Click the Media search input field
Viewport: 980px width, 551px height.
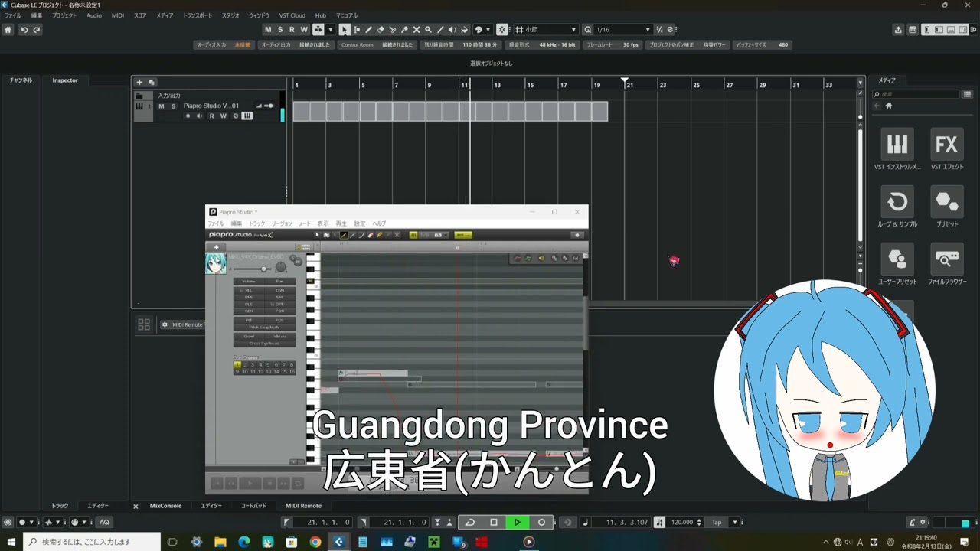coord(916,95)
